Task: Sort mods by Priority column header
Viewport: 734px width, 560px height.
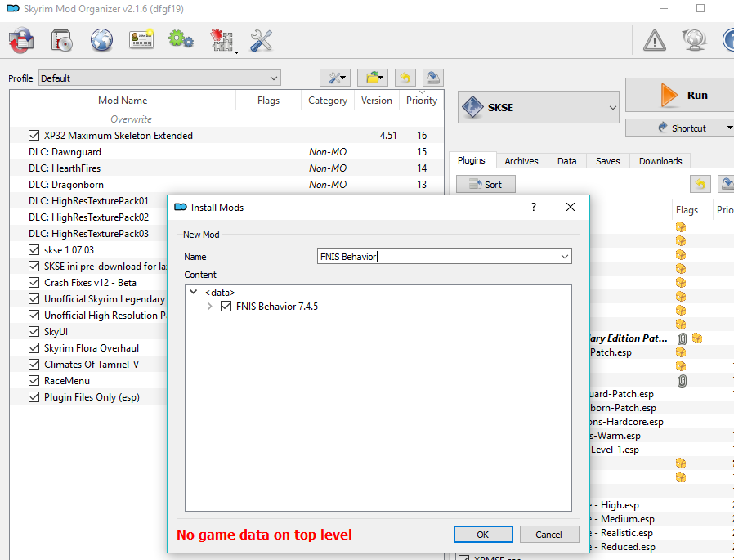Action: (x=421, y=101)
